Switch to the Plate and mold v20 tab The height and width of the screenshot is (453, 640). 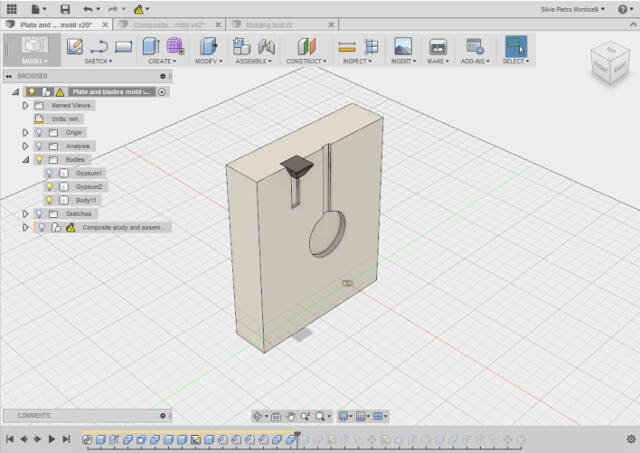point(56,25)
